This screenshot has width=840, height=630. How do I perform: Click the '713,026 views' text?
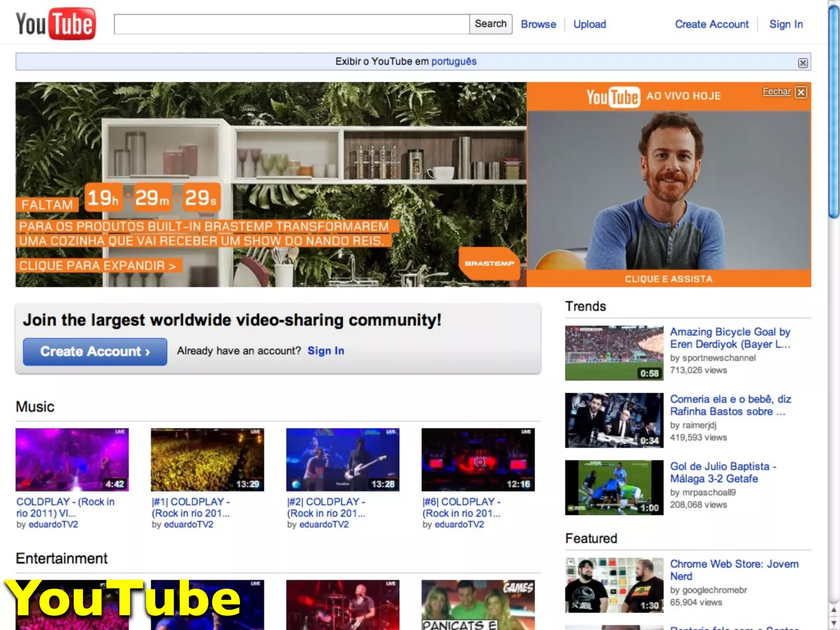coord(698,370)
